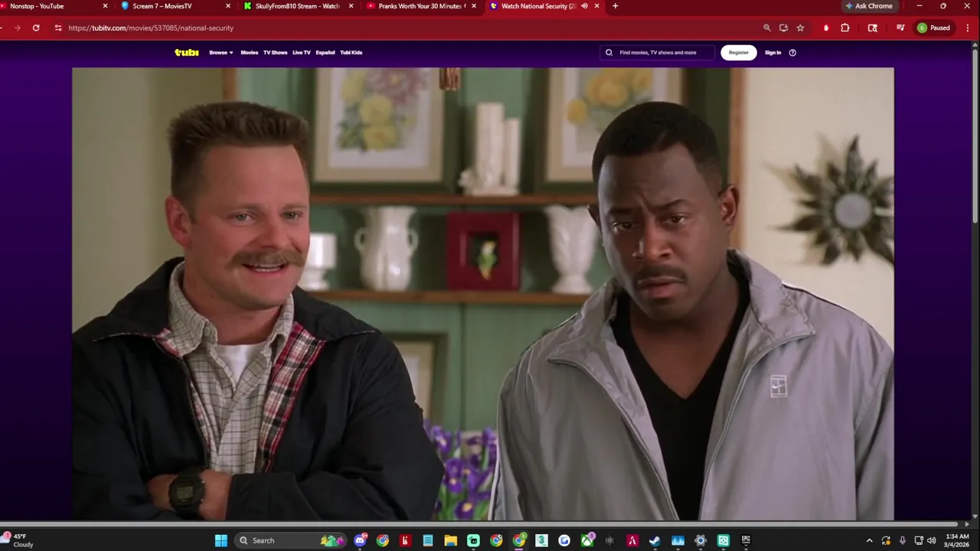The image size is (980, 551).
Task: Click the search magnifier icon in Tubi
Action: click(x=609, y=53)
